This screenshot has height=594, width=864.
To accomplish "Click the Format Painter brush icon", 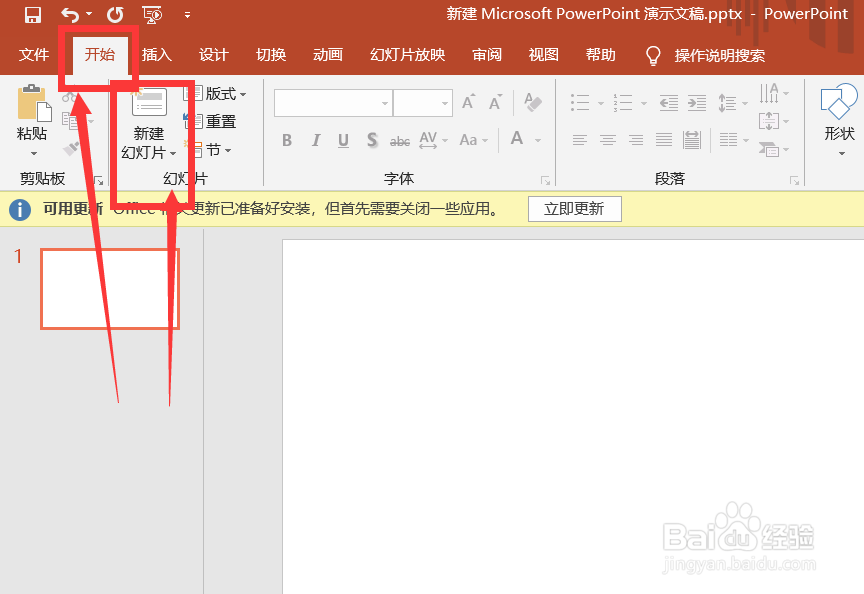I will click(x=72, y=148).
